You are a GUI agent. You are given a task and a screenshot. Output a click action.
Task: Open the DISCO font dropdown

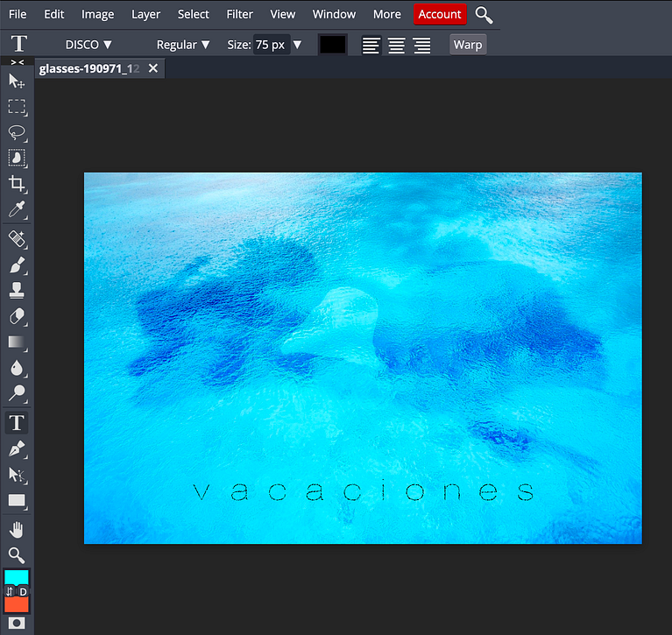(x=88, y=45)
